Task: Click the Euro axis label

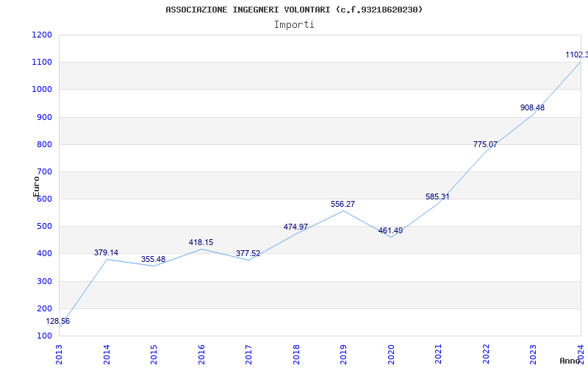Action: (36, 186)
